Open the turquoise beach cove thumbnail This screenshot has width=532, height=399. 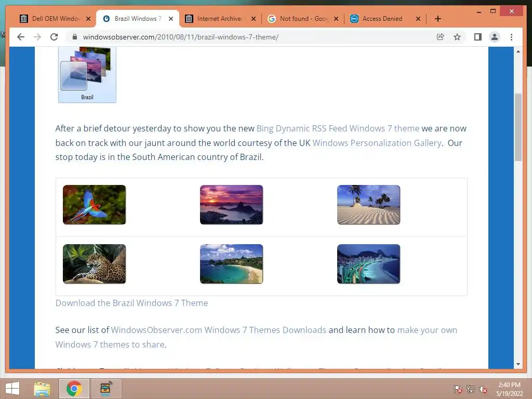[231, 264]
